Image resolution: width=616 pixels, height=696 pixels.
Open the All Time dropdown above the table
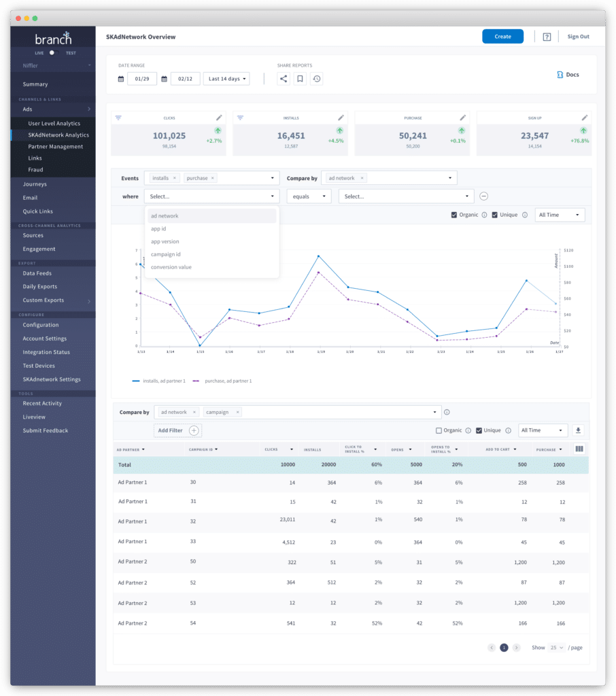pyautogui.click(x=542, y=430)
